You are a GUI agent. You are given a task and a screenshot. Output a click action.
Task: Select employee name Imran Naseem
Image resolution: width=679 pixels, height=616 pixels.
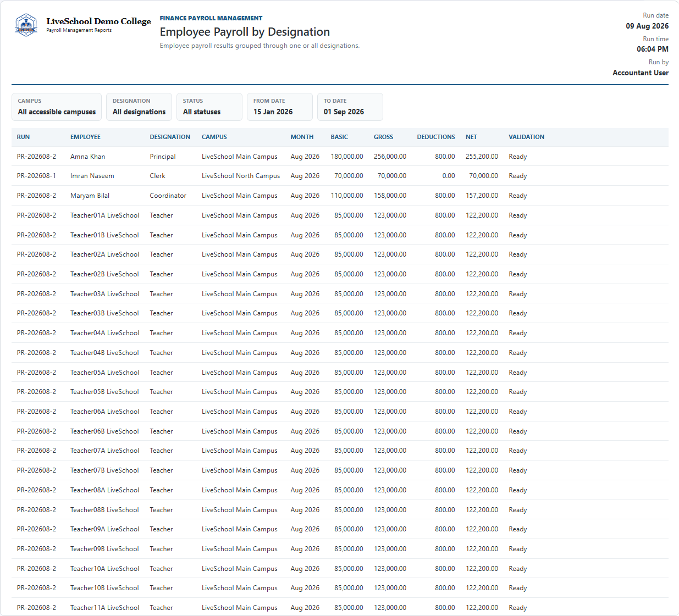(x=92, y=176)
